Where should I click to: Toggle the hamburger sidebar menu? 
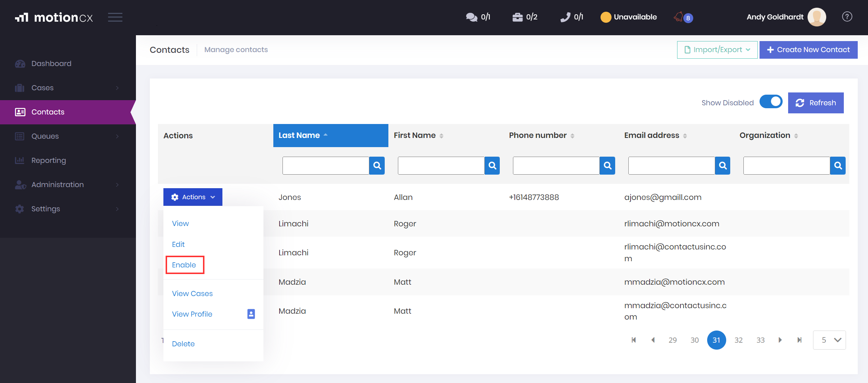click(115, 17)
